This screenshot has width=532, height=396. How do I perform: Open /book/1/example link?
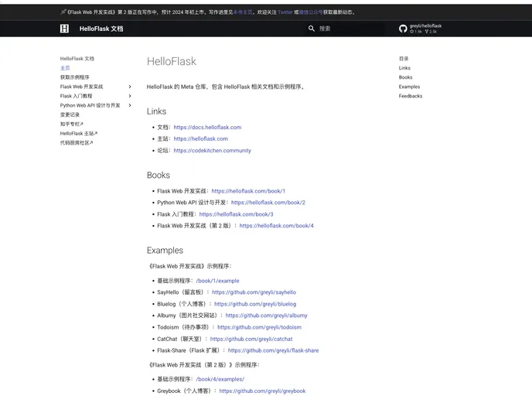(217, 281)
